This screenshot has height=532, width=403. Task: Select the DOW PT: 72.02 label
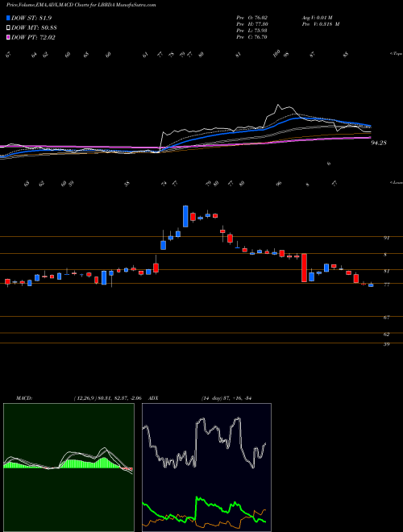(x=33, y=37)
